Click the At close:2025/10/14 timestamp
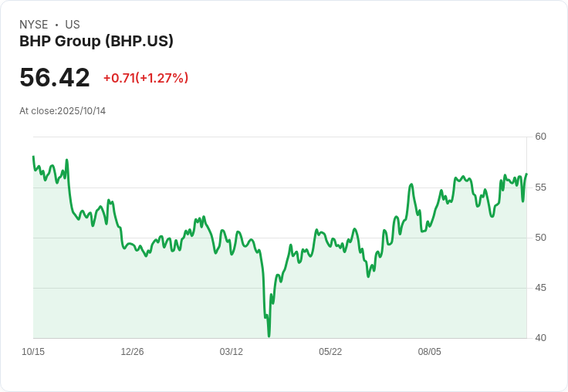This screenshot has width=568, height=392. pyautogui.click(x=63, y=111)
